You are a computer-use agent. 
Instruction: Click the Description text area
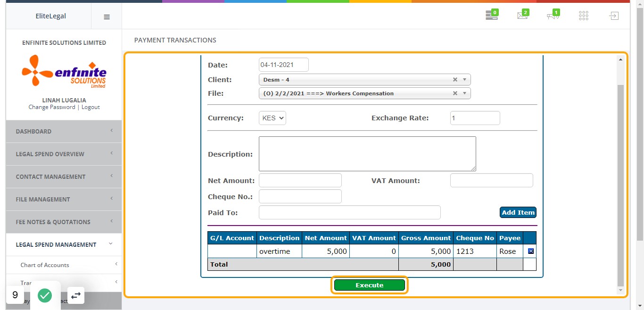(x=367, y=154)
